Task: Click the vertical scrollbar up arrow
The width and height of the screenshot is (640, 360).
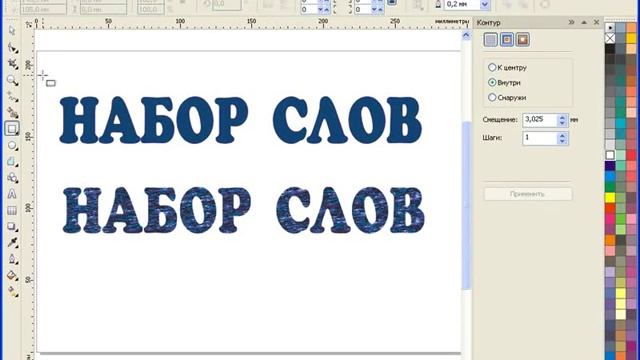Action: coord(466,36)
